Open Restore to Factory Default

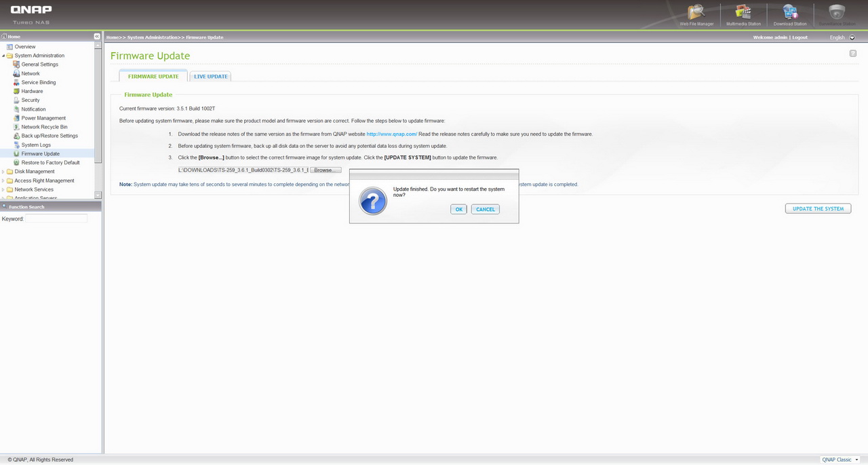point(50,162)
